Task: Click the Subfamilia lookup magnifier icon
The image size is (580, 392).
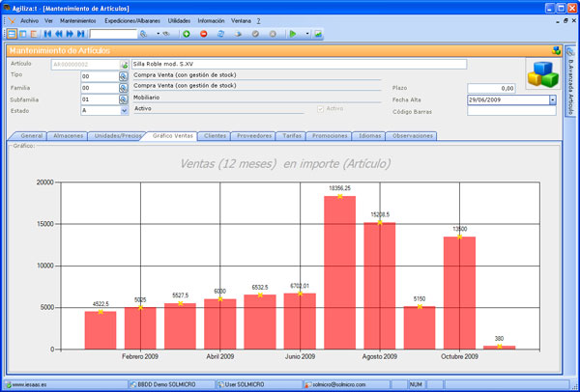Action: [123, 99]
